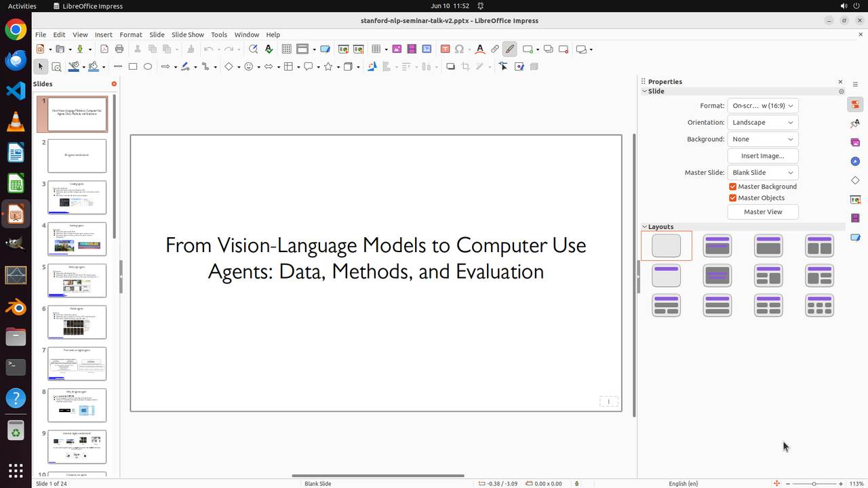Open the Styles sidebar tab icon
The image size is (868, 488).
855,123
